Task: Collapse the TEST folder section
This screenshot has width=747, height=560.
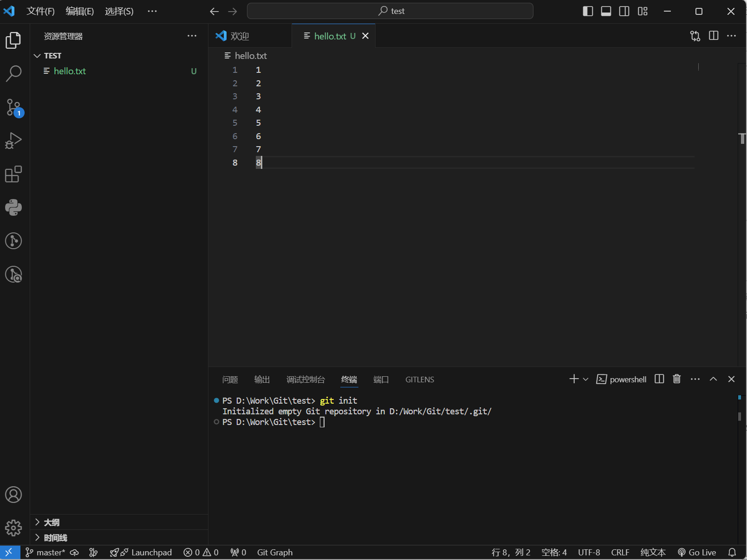Action: [x=119, y=56]
